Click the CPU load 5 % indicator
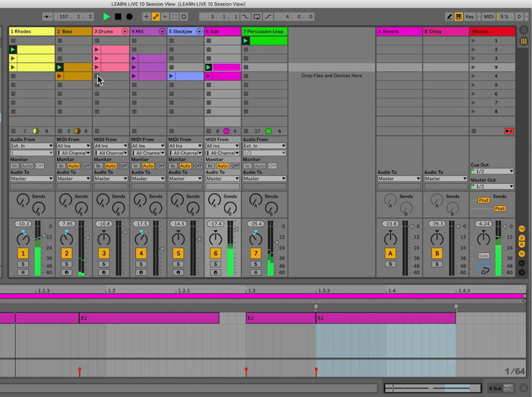The width and height of the screenshot is (532, 397). pyautogui.click(x=504, y=16)
